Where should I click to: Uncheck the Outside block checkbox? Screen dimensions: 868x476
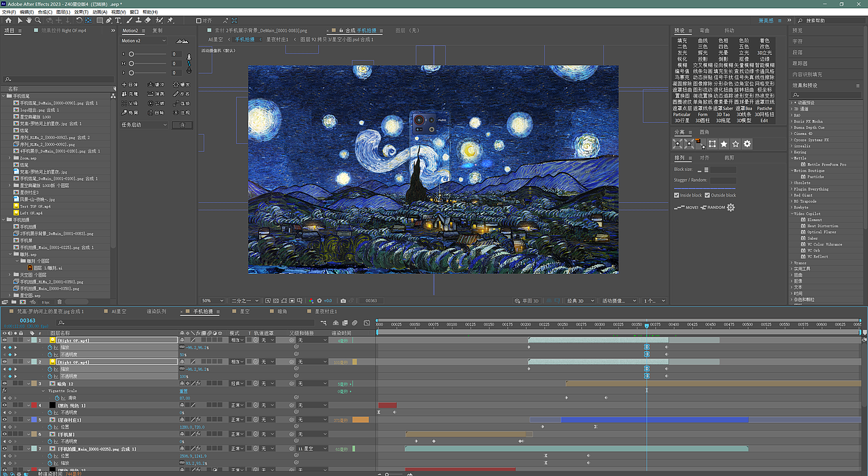pyautogui.click(x=707, y=195)
